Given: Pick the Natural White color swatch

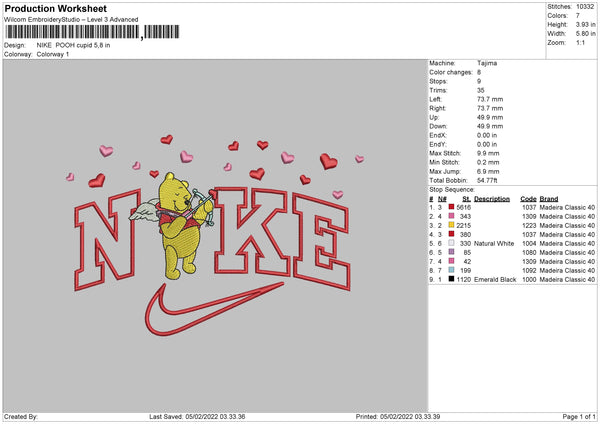Looking at the screenshot, I should click(x=452, y=243).
